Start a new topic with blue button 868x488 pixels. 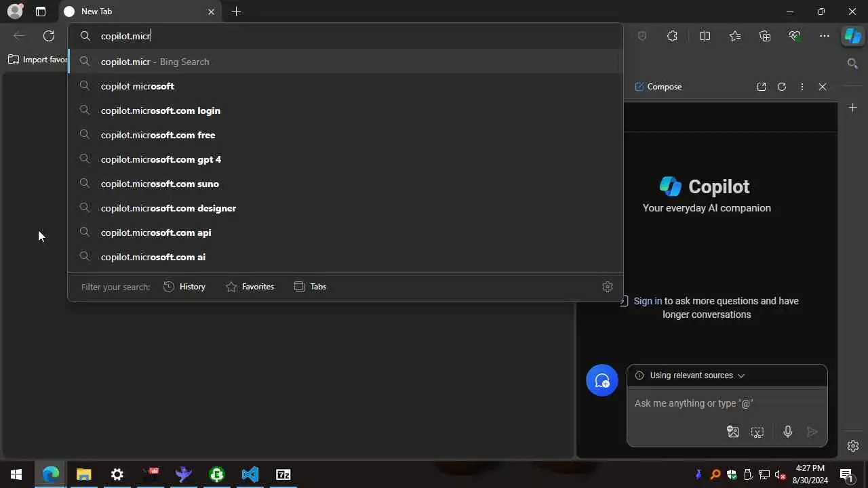pyautogui.click(x=602, y=381)
